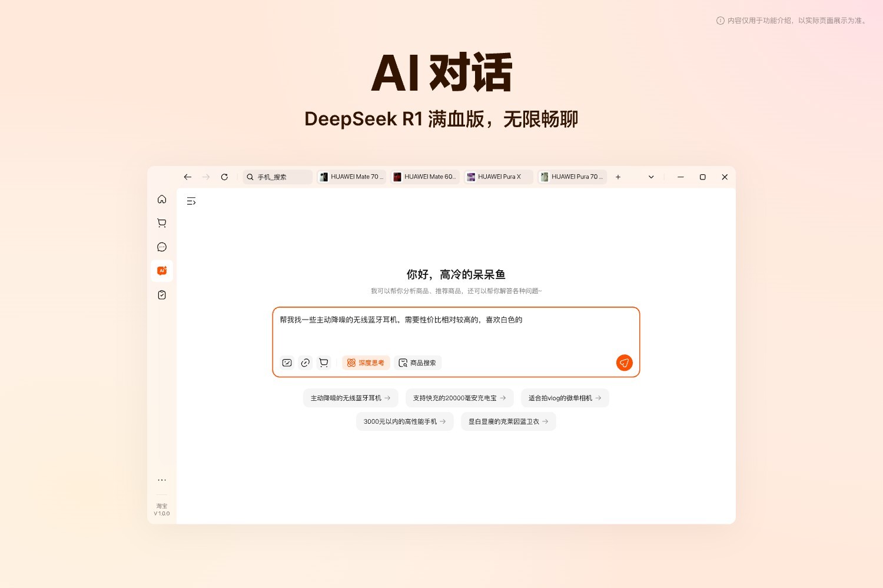883x588 pixels.
Task: Open the three-dots more menu in sidebar
Action: tap(162, 480)
